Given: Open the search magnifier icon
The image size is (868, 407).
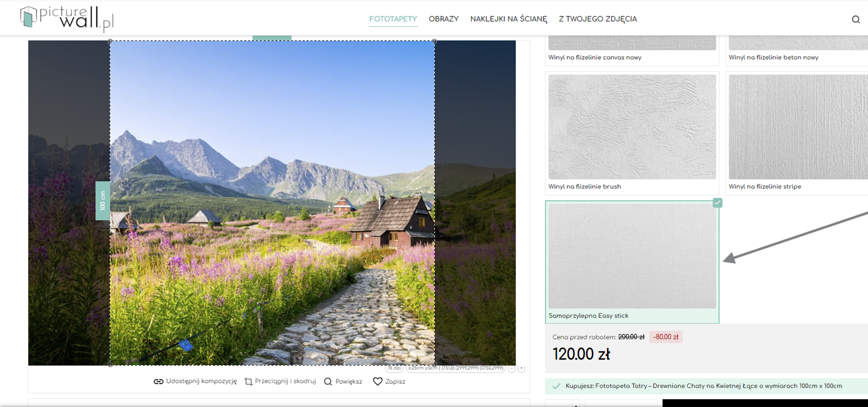Looking at the screenshot, I should coord(855,19).
